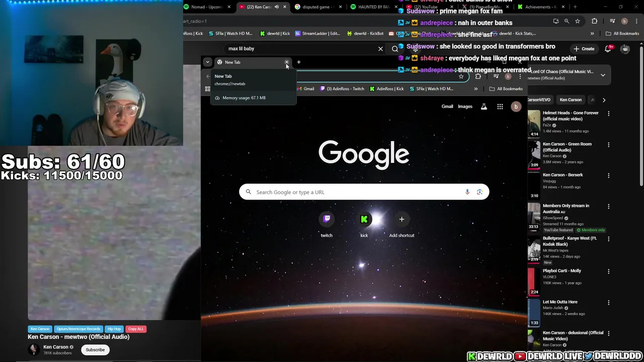Expand the Lord Of Chaos playlist panel

tap(603, 75)
